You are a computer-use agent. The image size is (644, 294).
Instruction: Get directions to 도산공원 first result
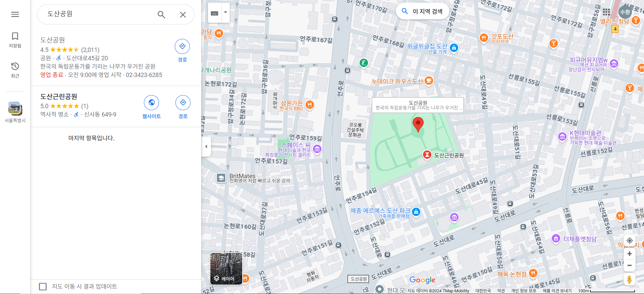pos(182,47)
